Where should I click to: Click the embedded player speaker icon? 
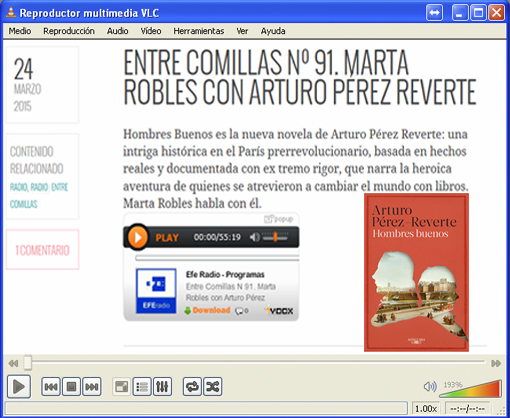point(255,237)
